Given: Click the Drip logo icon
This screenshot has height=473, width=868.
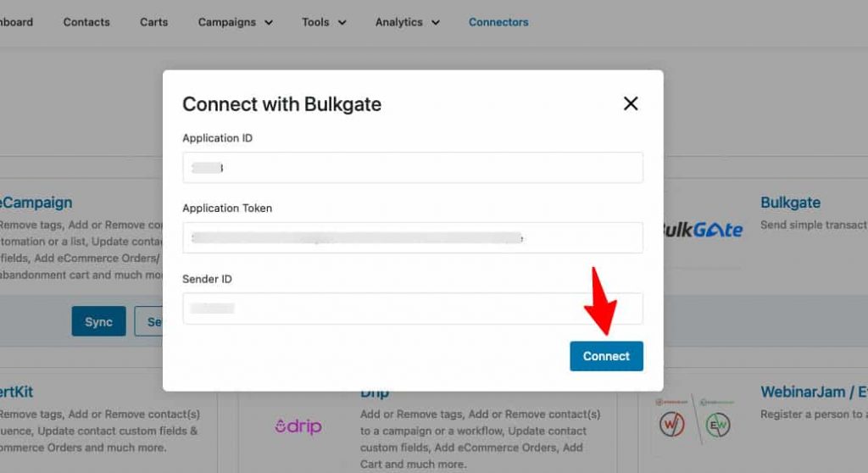Looking at the screenshot, I should [298, 426].
